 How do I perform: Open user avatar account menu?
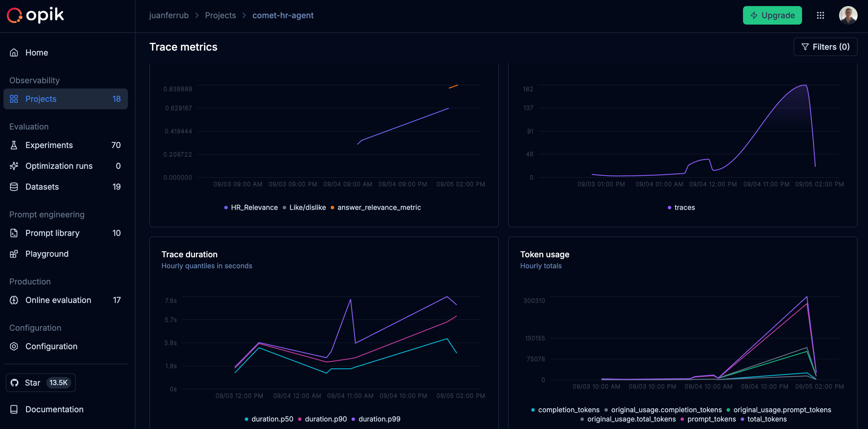tap(848, 15)
